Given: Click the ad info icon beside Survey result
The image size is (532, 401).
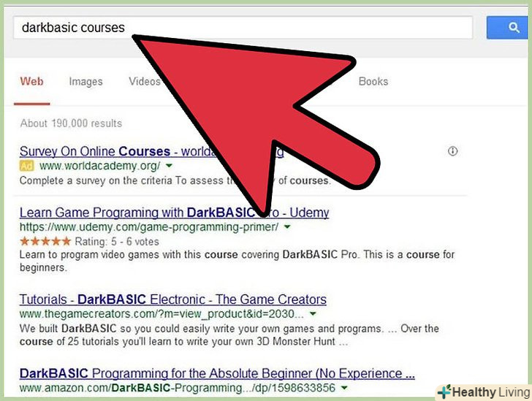Looking at the screenshot, I should [x=452, y=151].
